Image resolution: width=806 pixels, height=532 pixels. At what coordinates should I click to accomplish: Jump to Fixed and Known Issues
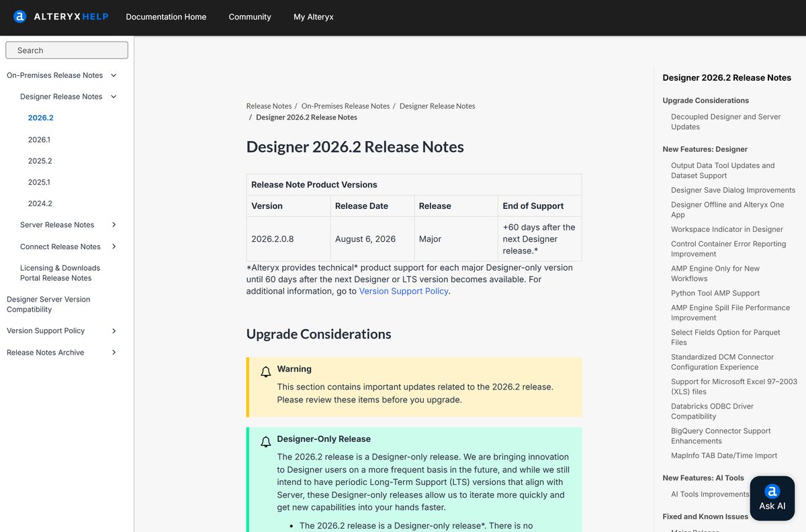click(705, 517)
